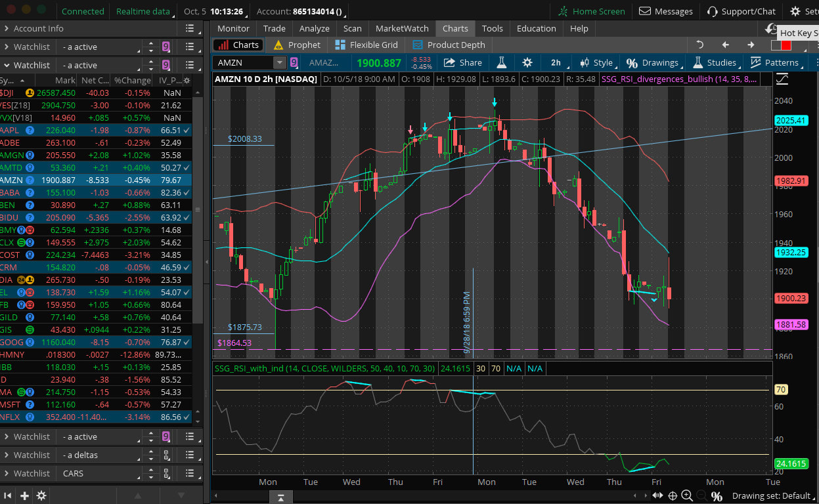819x504 pixels.
Task: Open the Flexible Grid sub-tab
Action: point(366,45)
